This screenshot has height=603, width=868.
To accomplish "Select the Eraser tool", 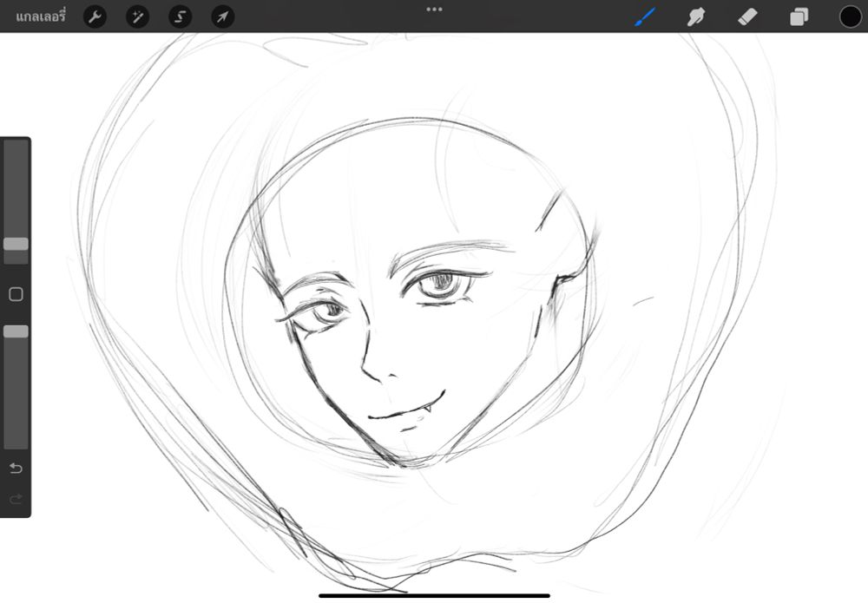I will [x=747, y=16].
